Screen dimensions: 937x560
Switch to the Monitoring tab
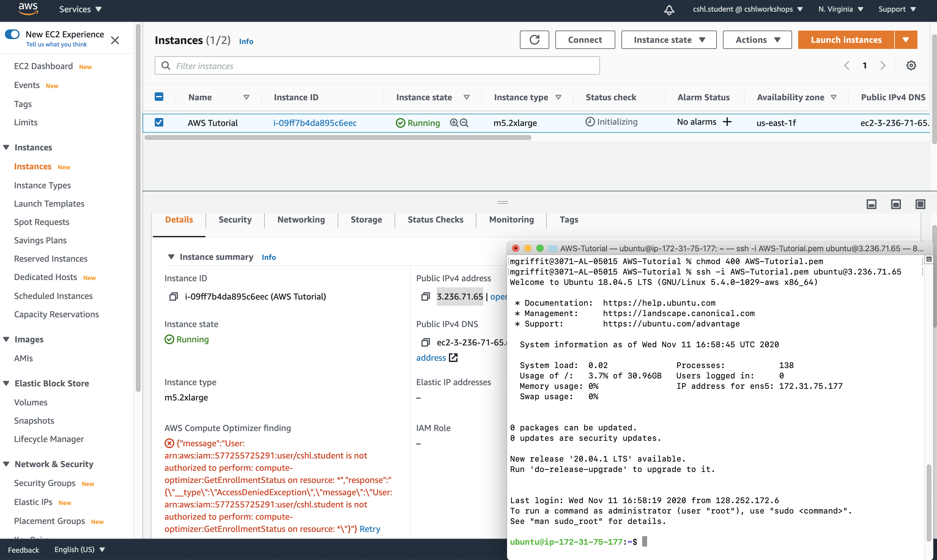point(511,219)
